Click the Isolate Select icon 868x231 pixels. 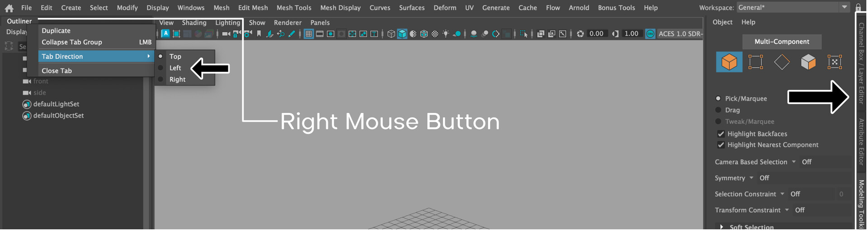coord(524,34)
